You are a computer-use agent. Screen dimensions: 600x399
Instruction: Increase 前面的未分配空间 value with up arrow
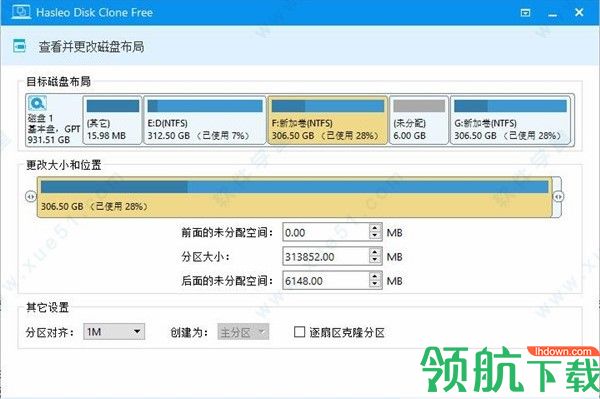coord(375,228)
